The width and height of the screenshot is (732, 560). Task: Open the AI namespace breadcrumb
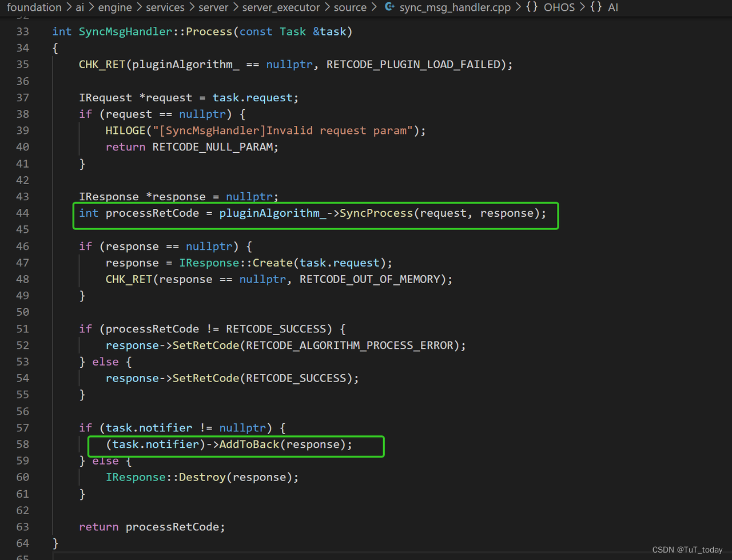[x=613, y=7]
